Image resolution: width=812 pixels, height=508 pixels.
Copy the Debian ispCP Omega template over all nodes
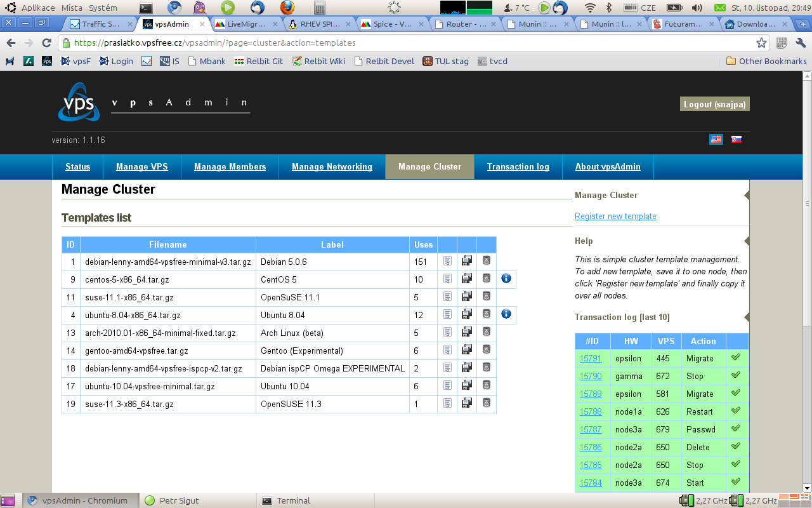coord(467,367)
